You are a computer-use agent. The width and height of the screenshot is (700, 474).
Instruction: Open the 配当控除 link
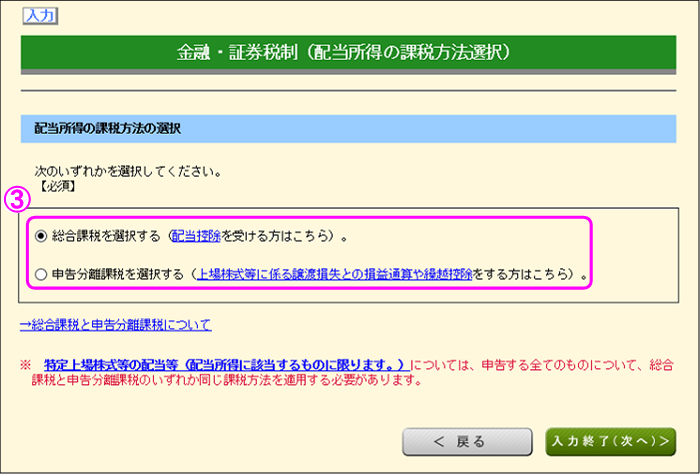point(196,236)
